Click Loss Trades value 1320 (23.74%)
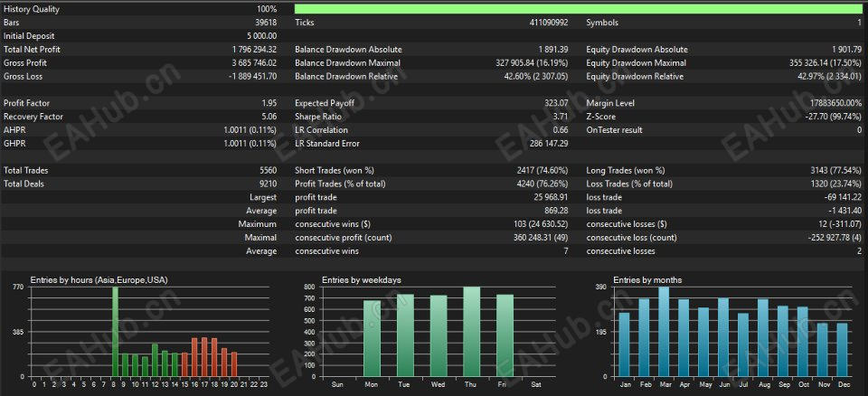 tap(835, 184)
